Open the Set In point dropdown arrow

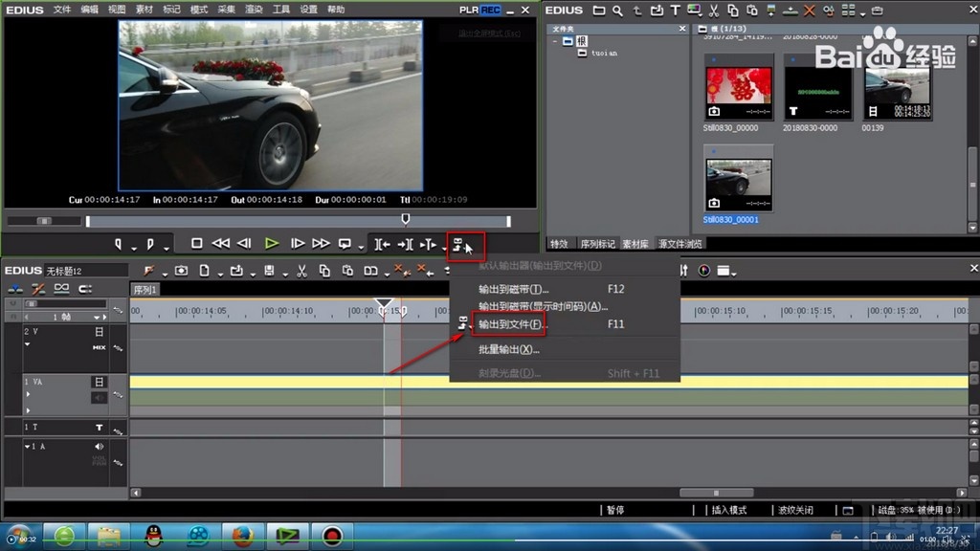pos(134,248)
